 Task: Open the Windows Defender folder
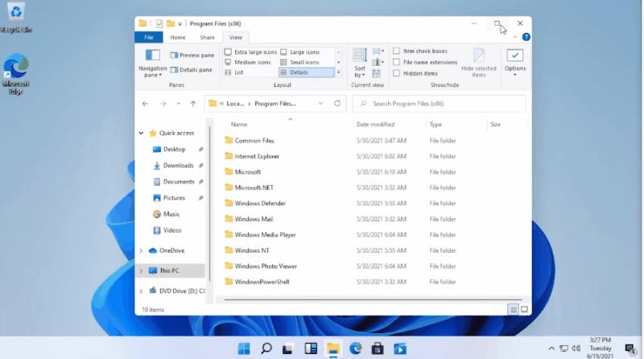coord(260,204)
